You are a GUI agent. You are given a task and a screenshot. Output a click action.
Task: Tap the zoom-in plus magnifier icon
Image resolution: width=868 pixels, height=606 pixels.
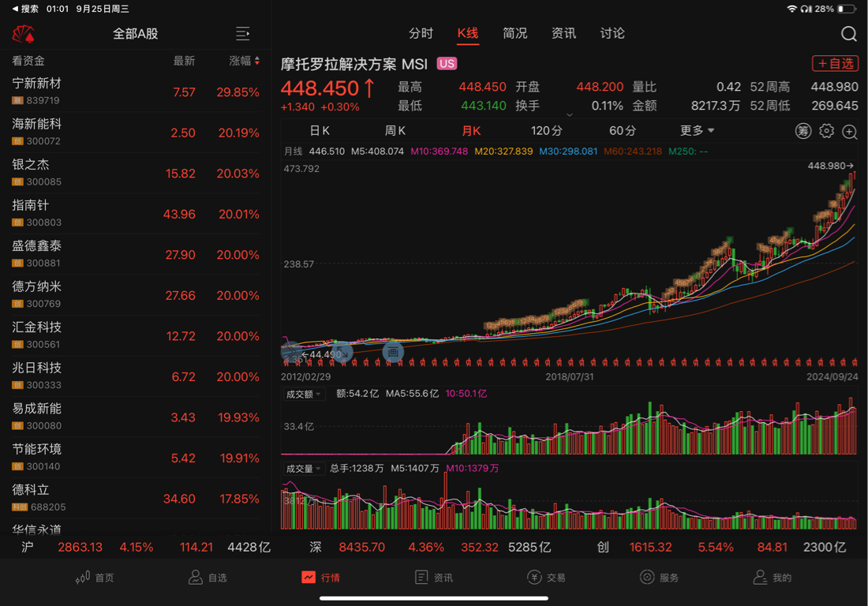coord(849,132)
